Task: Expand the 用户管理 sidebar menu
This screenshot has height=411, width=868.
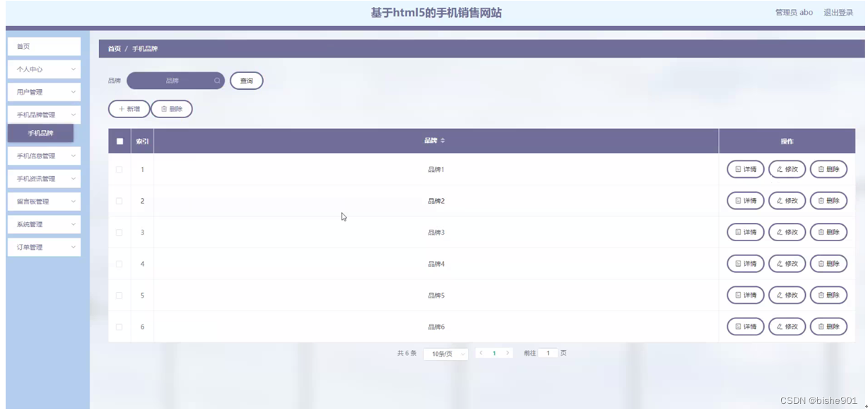Action: point(44,92)
